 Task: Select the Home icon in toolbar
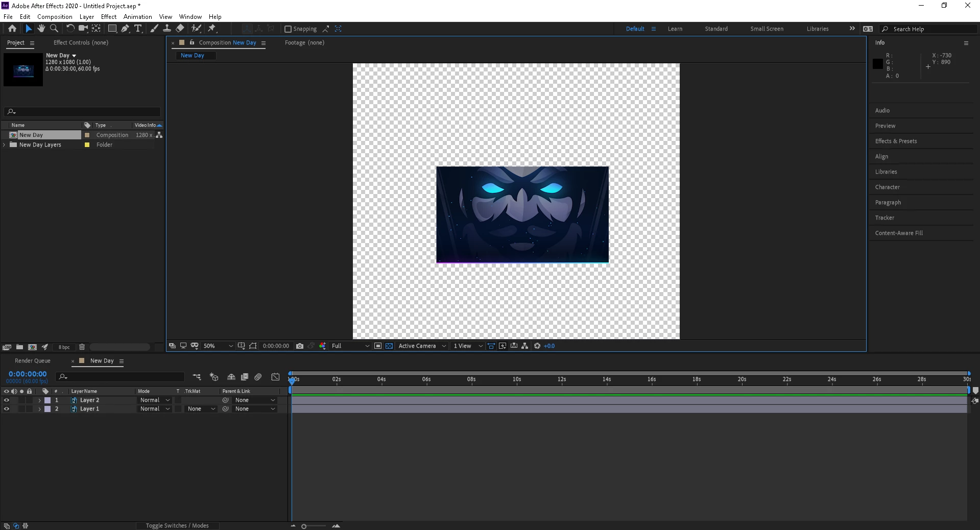click(x=12, y=29)
